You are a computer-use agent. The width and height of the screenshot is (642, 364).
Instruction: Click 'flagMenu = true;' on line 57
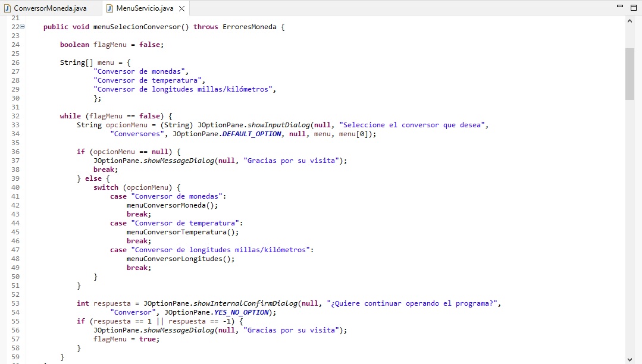pyautogui.click(x=127, y=339)
